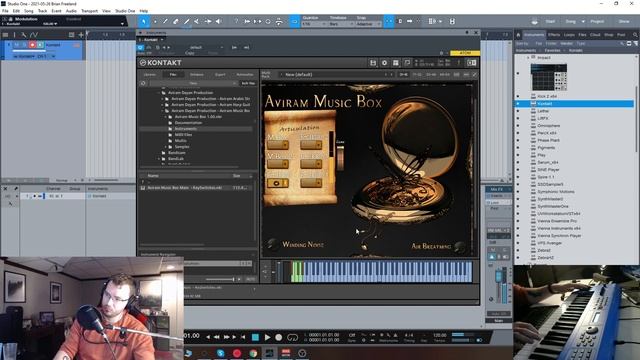Screen dimensions: 640x360
Task: Toggle the highlighted articulation button on scroll
Action: (x=278, y=183)
